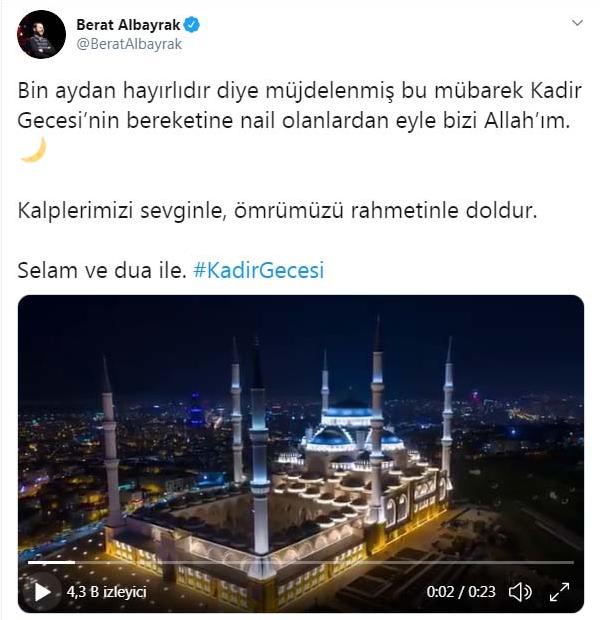
Task: Play the mosque video
Action: point(42,592)
